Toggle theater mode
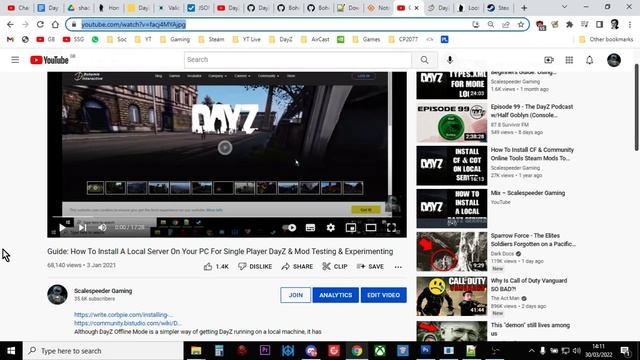The width and height of the screenshot is (640, 360). 371,227
